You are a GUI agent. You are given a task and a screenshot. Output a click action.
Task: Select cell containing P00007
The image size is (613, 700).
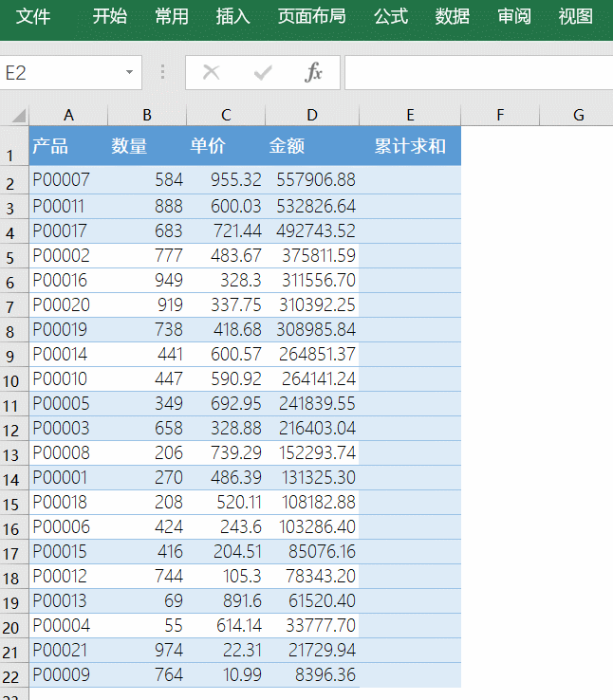(68, 180)
